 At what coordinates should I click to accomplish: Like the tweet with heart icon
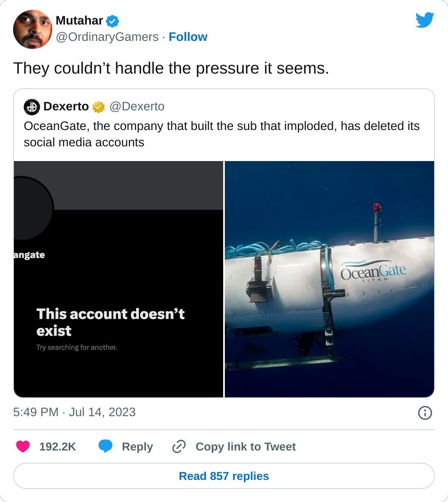tap(23, 446)
